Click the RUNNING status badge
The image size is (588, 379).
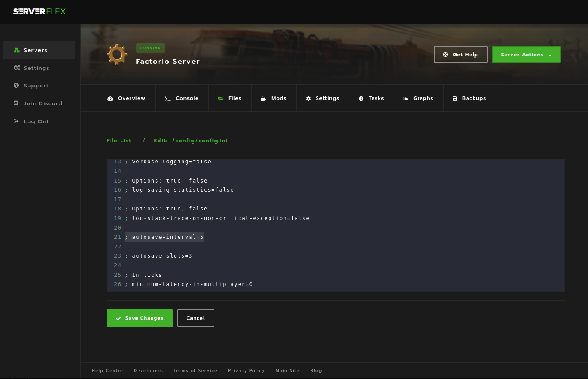pyautogui.click(x=150, y=48)
